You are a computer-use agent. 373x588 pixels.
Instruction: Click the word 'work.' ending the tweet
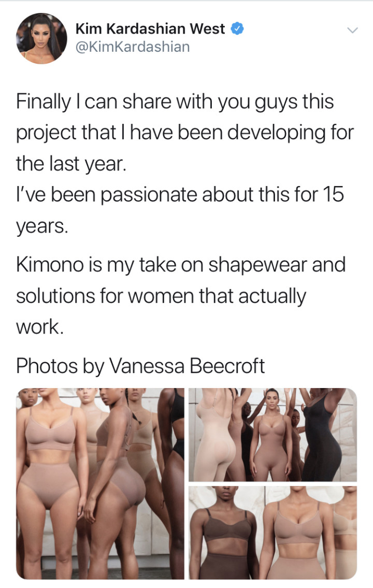[x=40, y=327]
